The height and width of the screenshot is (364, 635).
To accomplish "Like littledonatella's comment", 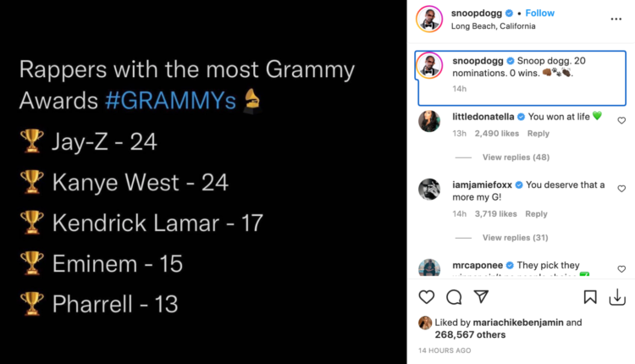I will pos(621,120).
